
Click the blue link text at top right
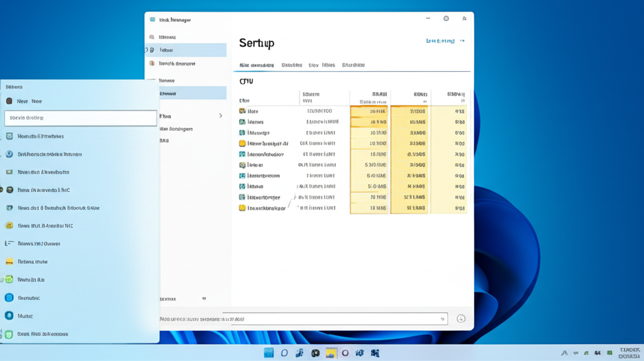coord(440,41)
